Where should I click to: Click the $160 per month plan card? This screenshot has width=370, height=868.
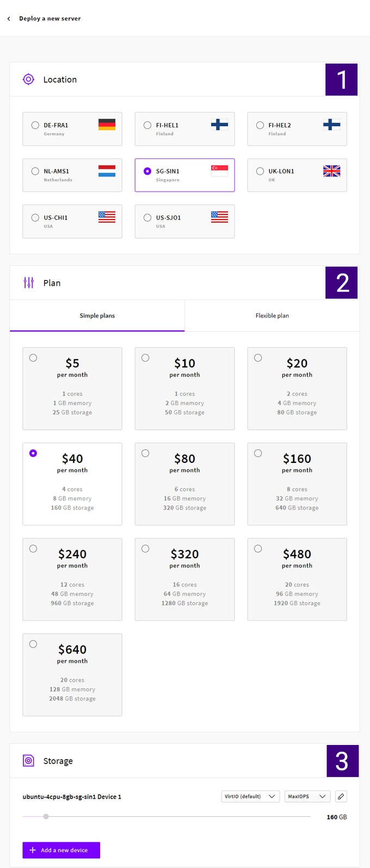(297, 484)
